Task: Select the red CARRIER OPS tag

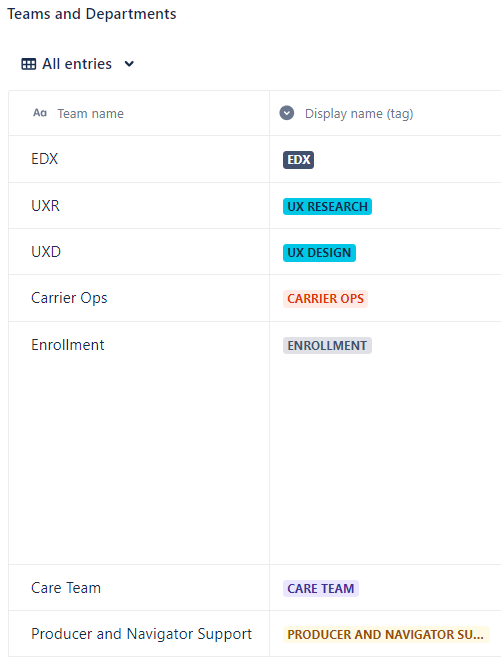Action: coord(325,299)
